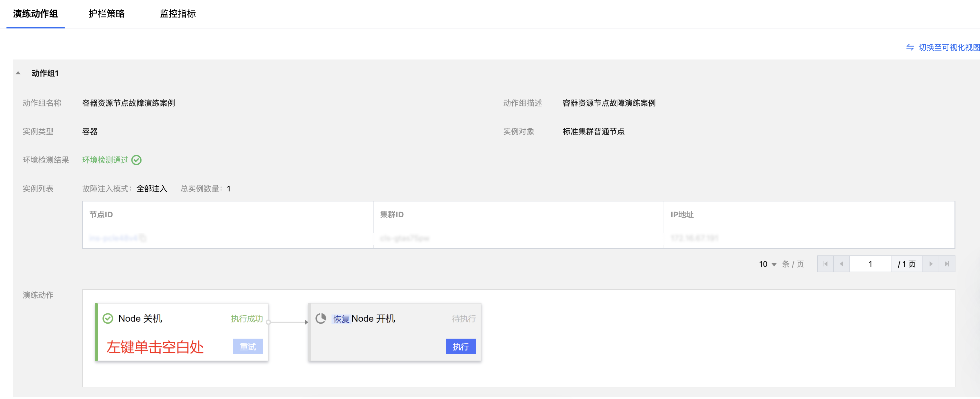The width and height of the screenshot is (980, 399).
Task: Click the page number input field
Action: (x=870, y=264)
